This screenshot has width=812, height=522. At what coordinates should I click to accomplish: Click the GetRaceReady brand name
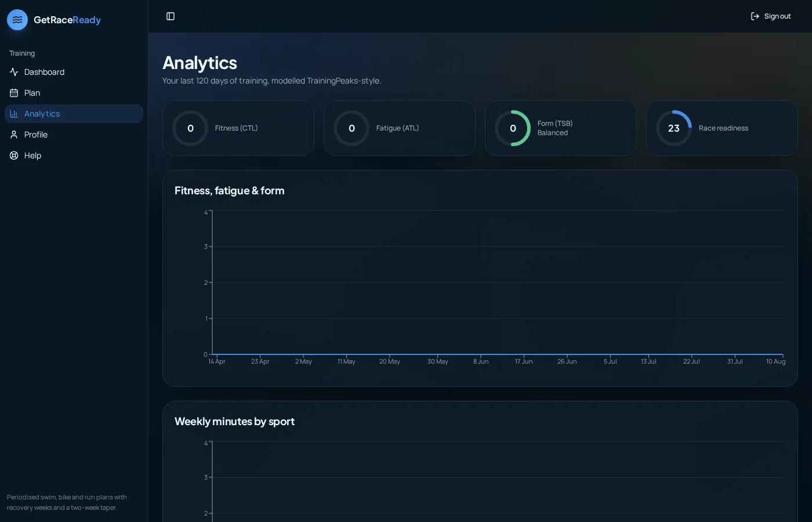67,20
